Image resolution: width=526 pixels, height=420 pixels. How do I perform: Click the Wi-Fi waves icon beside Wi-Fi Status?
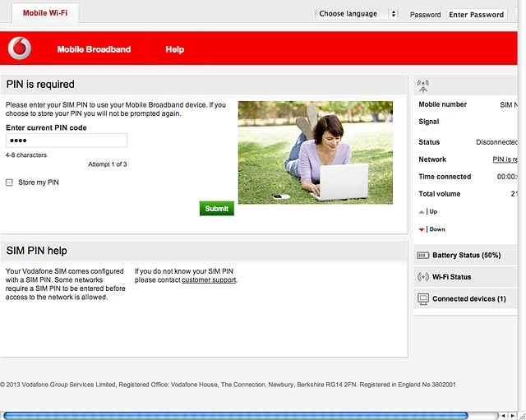pyautogui.click(x=423, y=277)
